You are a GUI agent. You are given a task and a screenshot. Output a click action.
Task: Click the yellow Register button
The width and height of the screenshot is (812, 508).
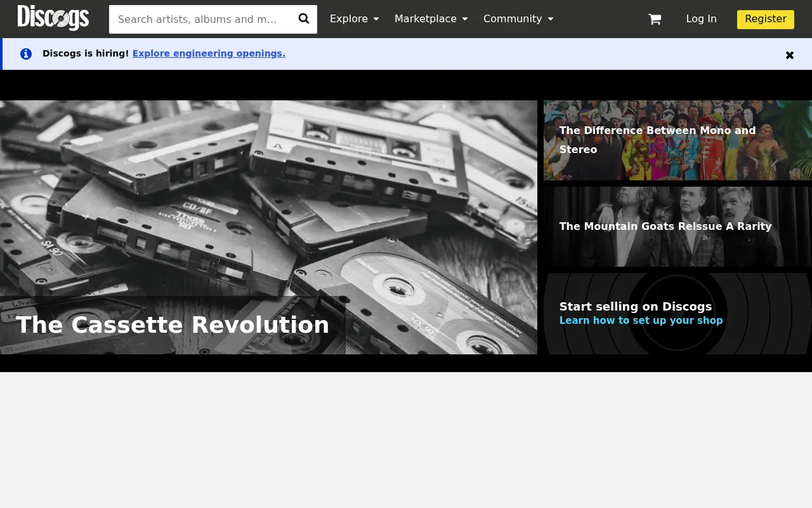coord(766,19)
